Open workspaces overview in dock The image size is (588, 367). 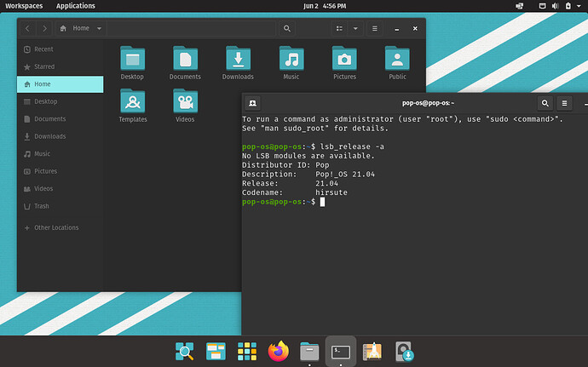[216, 352]
